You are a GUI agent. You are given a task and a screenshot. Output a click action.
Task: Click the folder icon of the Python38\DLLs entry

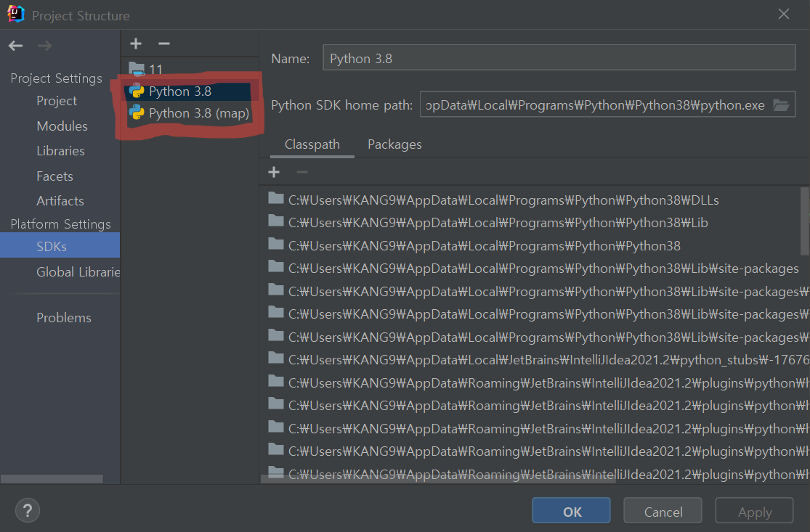pos(276,199)
